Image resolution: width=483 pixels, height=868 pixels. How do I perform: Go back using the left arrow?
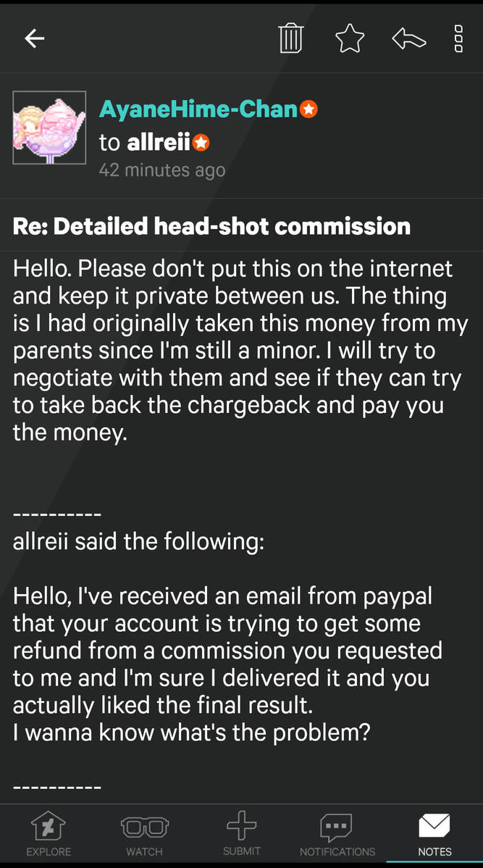point(34,38)
